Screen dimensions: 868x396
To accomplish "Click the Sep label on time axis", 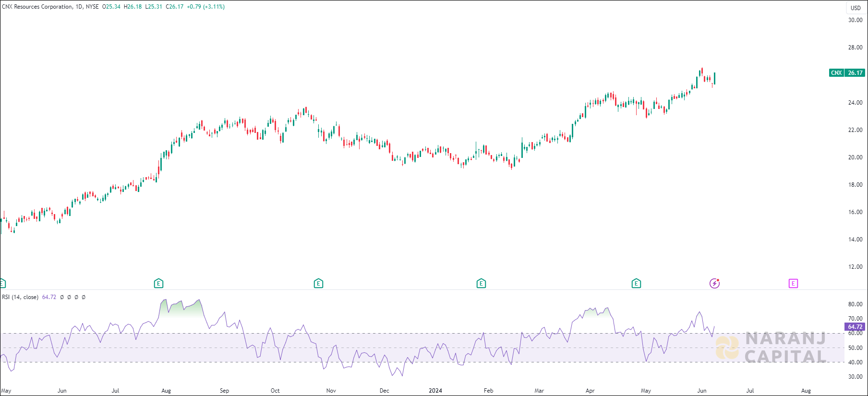I will tap(224, 391).
